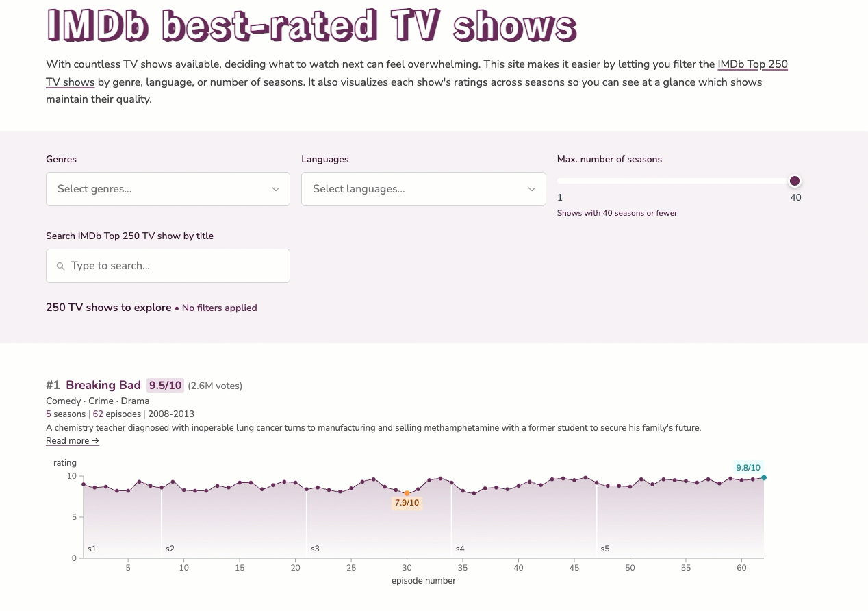Click the chevron on the Genres selector
Viewport: 868px width, 611px height.
pos(276,189)
